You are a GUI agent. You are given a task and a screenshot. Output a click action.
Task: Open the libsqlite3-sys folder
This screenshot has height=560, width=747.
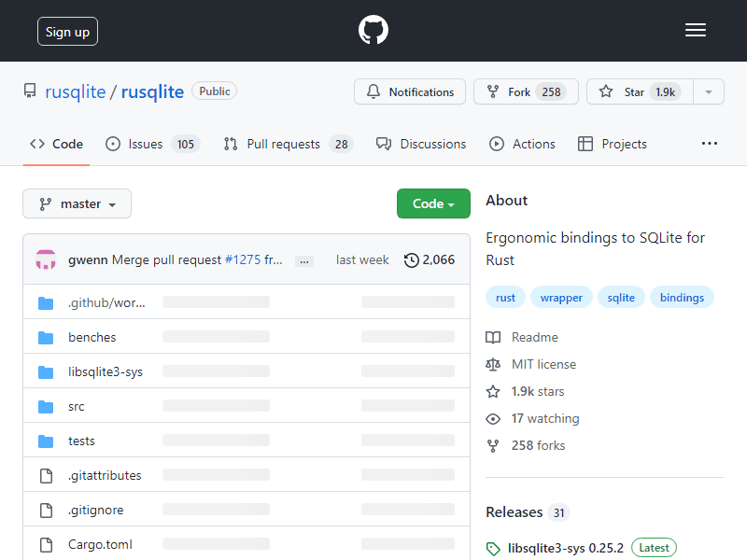tap(106, 371)
